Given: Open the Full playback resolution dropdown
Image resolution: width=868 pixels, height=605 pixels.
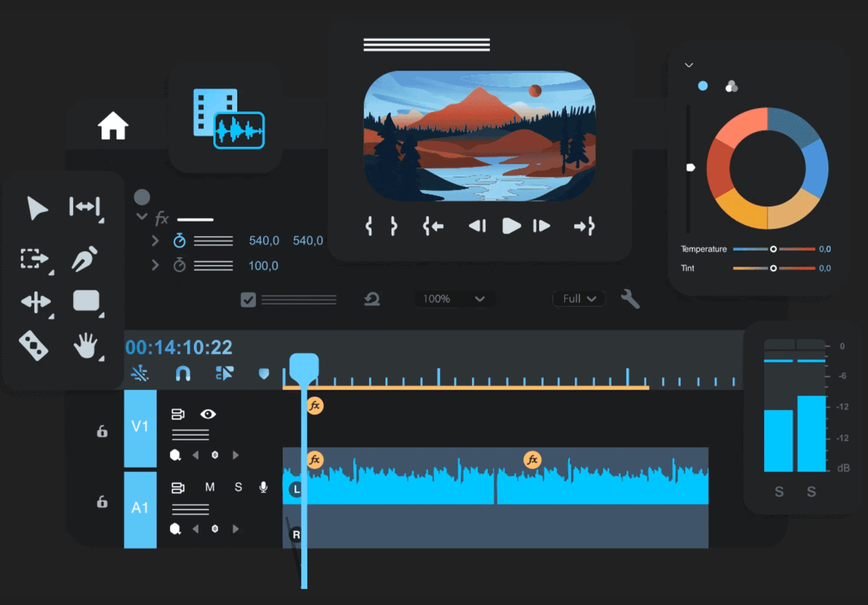Looking at the screenshot, I should pyautogui.click(x=578, y=299).
